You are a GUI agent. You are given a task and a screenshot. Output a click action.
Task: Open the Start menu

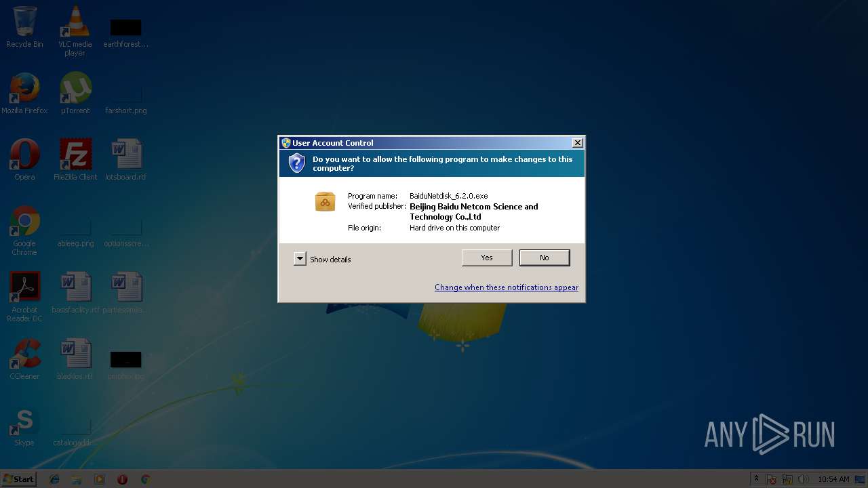pyautogui.click(x=18, y=479)
